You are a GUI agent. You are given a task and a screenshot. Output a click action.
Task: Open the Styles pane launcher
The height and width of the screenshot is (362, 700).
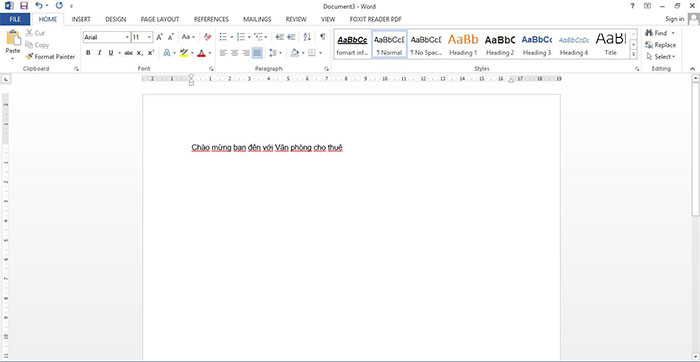tap(637, 69)
